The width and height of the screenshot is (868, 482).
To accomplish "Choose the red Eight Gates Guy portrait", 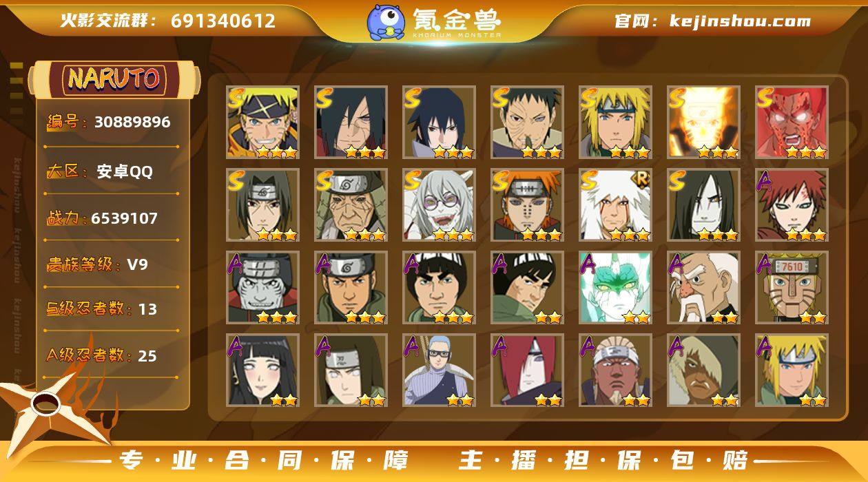I will click(792, 123).
